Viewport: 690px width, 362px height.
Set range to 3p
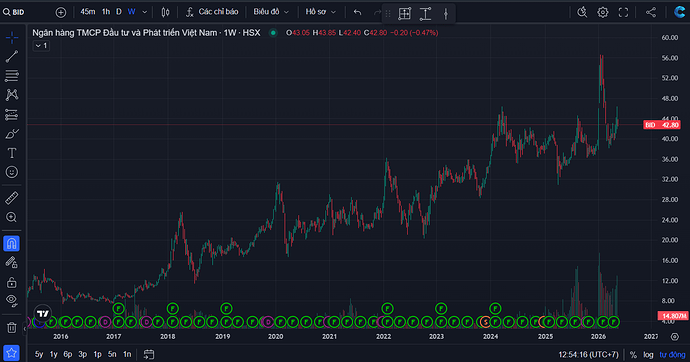pyautogui.click(x=82, y=354)
